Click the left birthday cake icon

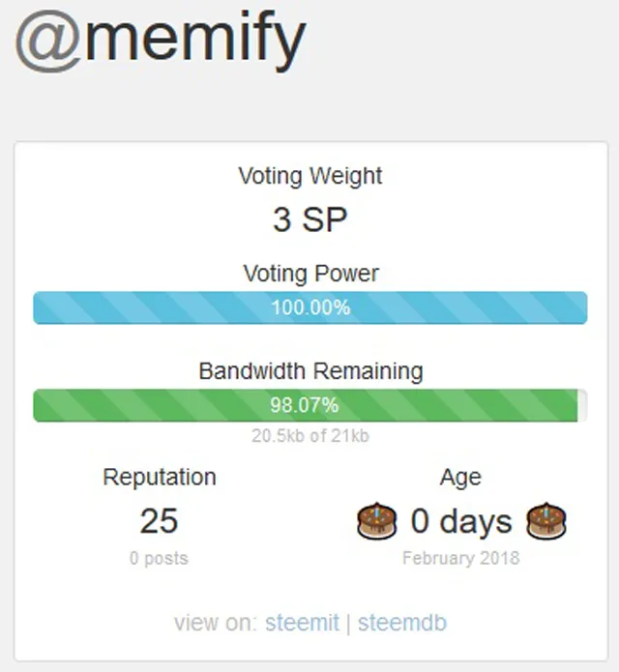pyautogui.click(x=377, y=521)
